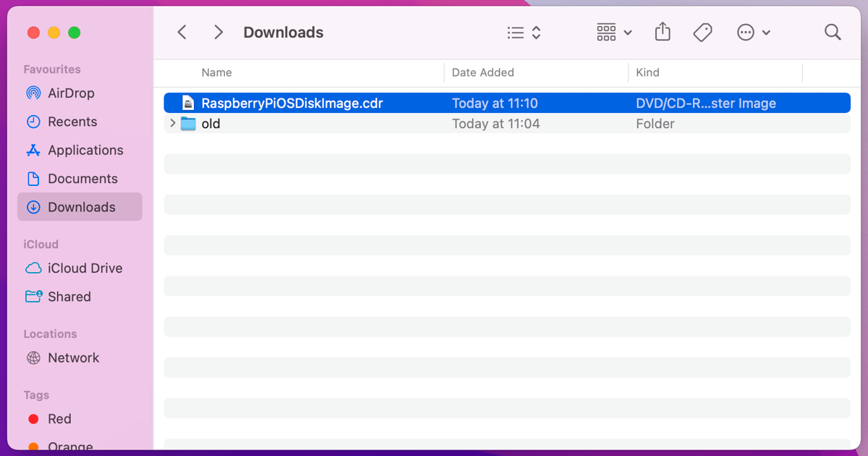Open Applications in the sidebar
The height and width of the screenshot is (456, 868).
[80, 150]
